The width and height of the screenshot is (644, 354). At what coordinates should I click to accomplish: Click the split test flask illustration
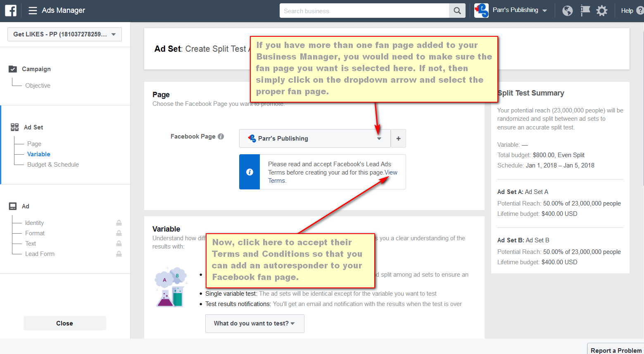click(171, 287)
